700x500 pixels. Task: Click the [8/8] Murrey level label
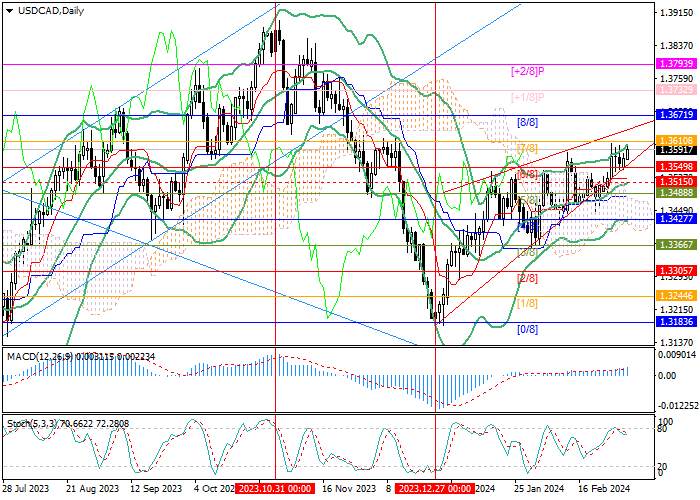point(527,122)
